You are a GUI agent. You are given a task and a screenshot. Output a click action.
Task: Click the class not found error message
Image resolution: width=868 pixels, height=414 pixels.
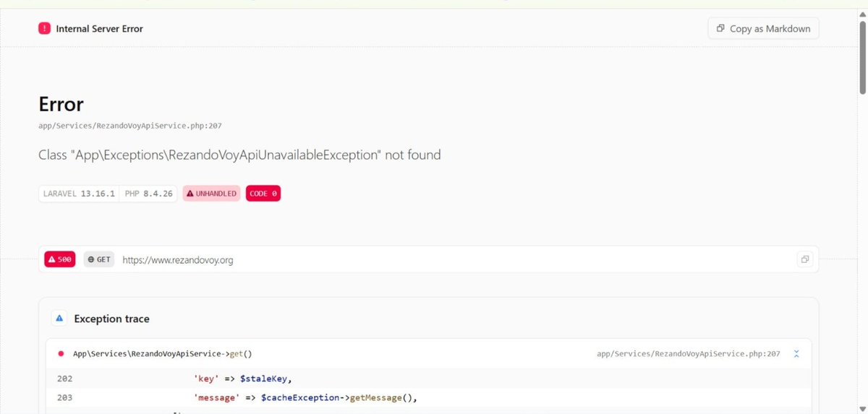239,155
